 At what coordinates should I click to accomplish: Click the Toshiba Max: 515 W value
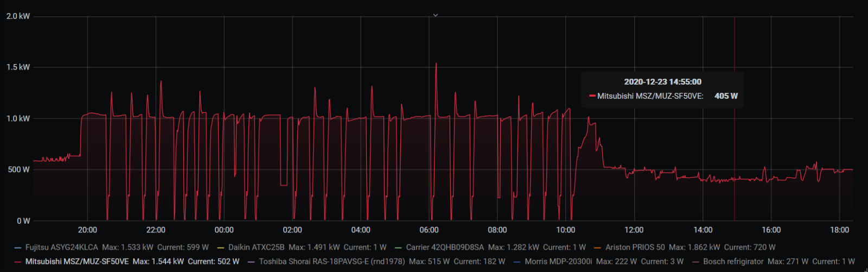(429, 261)
